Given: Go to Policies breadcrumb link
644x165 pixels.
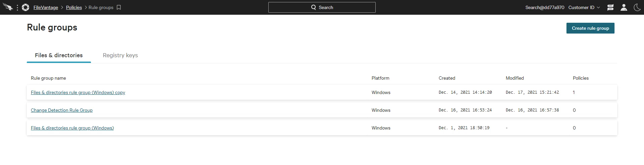Looking at the screenshot, I should 74,7.
